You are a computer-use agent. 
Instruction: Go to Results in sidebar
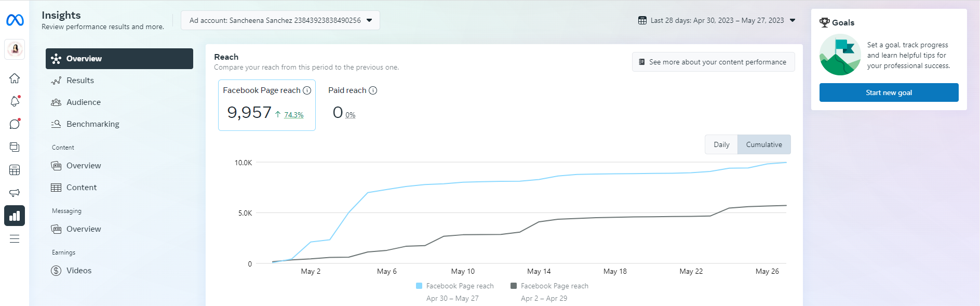(x=80, y=81)
